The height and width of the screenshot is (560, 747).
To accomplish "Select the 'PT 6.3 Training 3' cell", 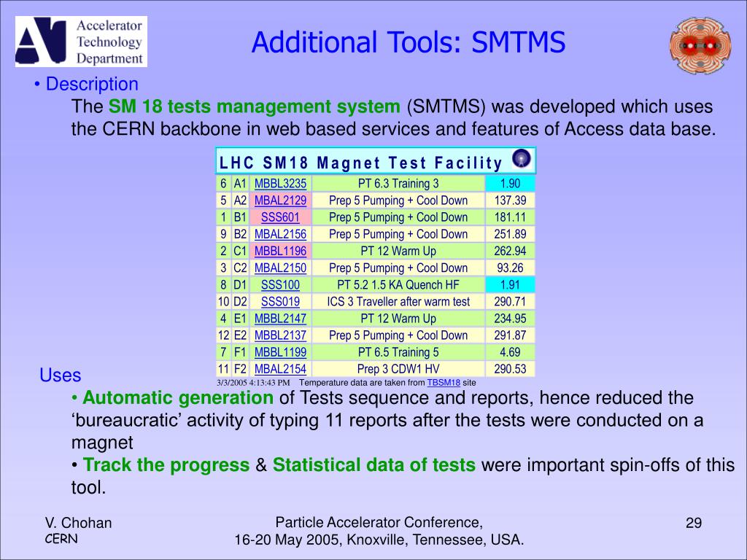I will click(x=398, y=184).
